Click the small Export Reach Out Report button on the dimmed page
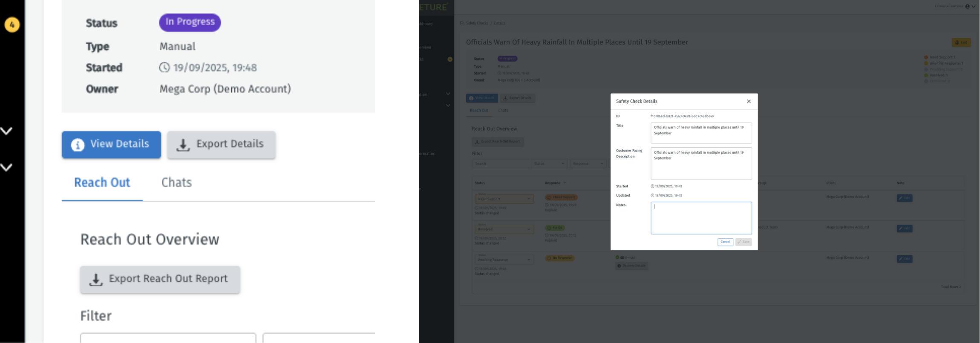 pos(498,142)
